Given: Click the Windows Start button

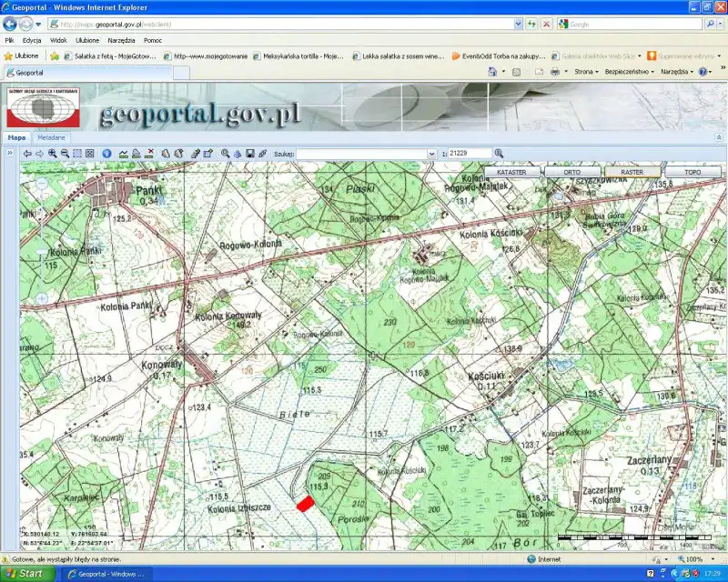Looking at the screenshot, I should 28,574.
